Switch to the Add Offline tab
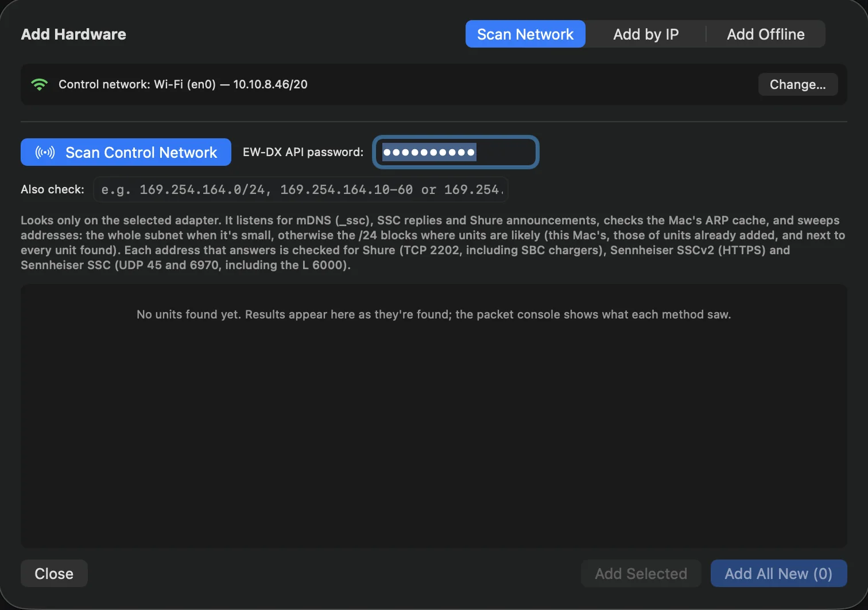 click(766, 34)
